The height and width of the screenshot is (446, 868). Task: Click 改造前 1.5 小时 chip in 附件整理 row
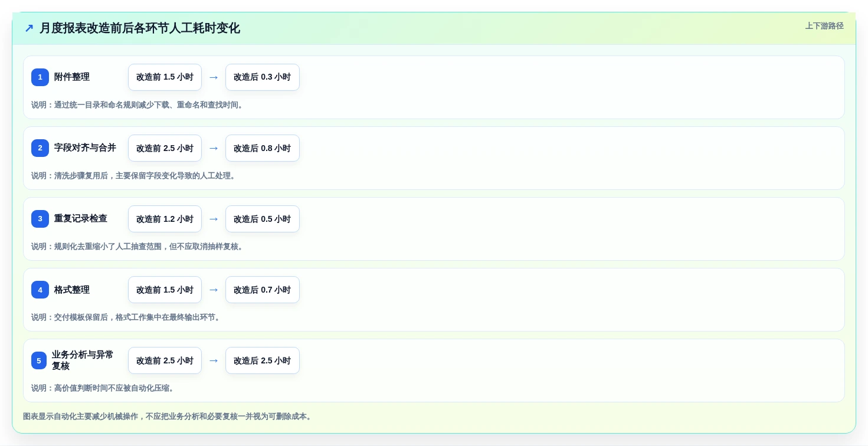pyautogui.click(x=165, y=77)
